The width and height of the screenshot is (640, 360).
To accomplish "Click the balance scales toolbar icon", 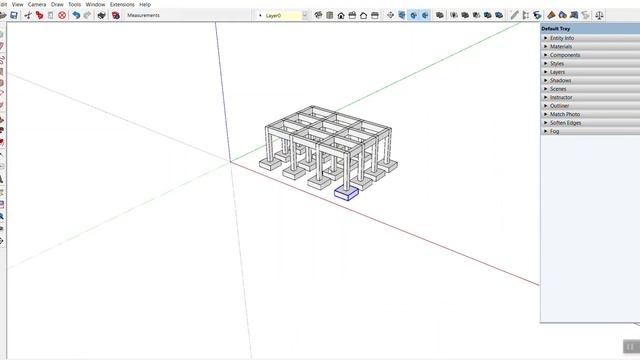I will coord(599,16).
